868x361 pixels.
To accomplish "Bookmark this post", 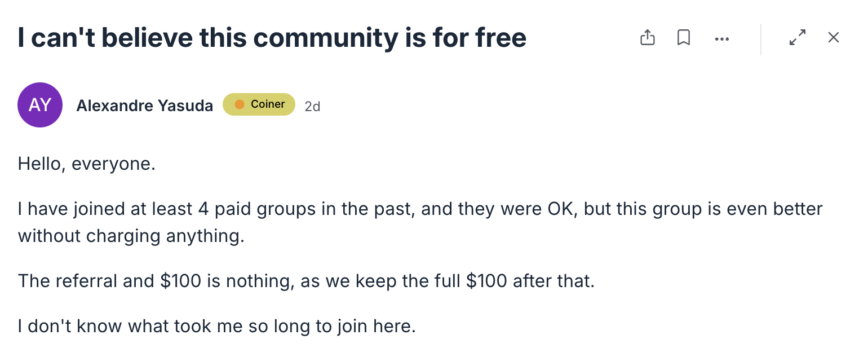I will click(684, 38).
